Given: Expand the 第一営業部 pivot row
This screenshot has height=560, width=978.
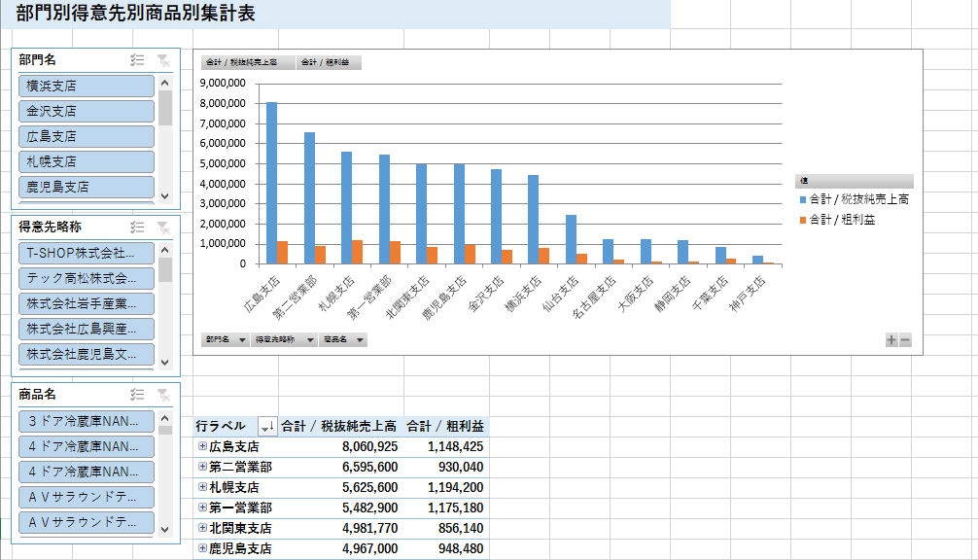Looking at the screenshot, I should [202, 507].
